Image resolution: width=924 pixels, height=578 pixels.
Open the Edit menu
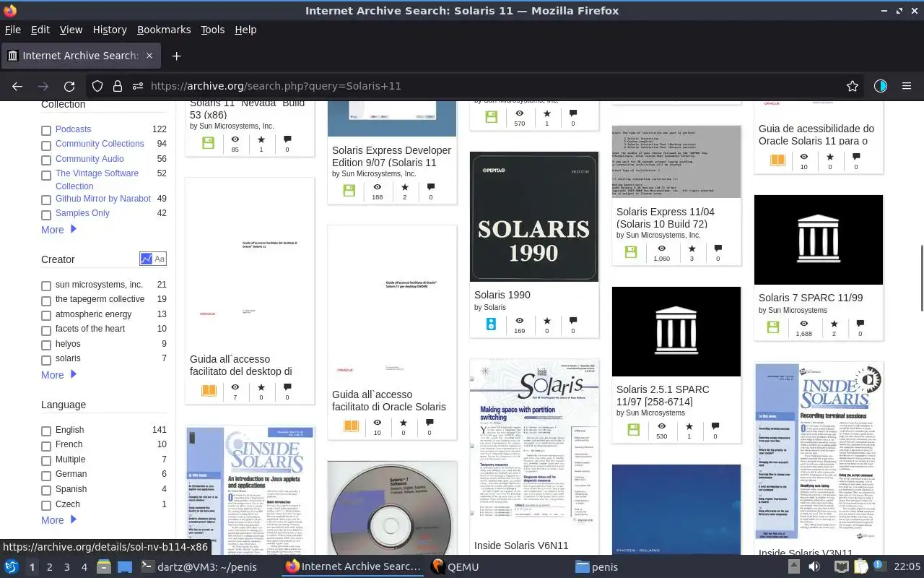[40, 30]
